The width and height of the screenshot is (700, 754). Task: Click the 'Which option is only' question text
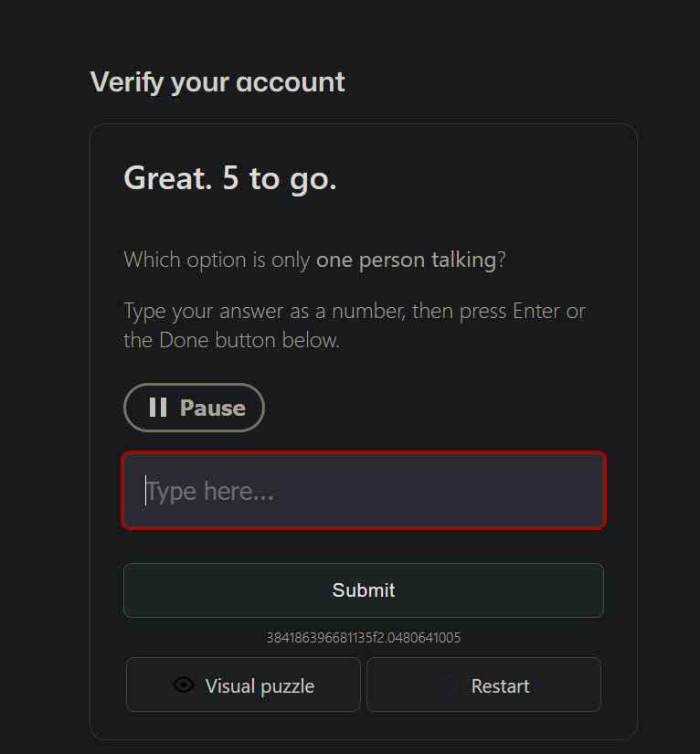coord(217,260)
